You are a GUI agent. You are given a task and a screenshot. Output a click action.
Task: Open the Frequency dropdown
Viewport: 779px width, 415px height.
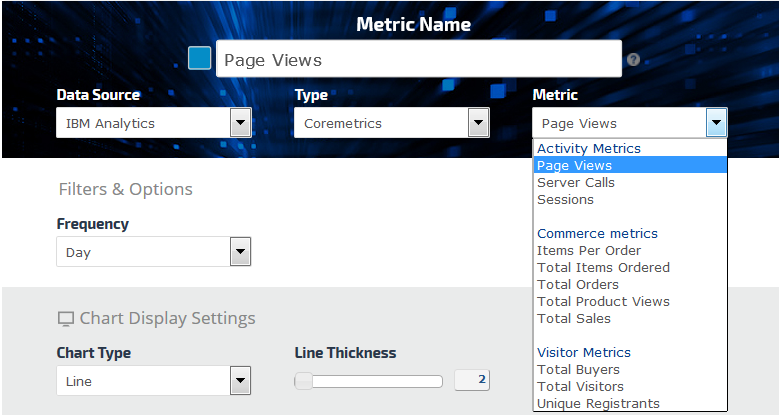[240, 252]
